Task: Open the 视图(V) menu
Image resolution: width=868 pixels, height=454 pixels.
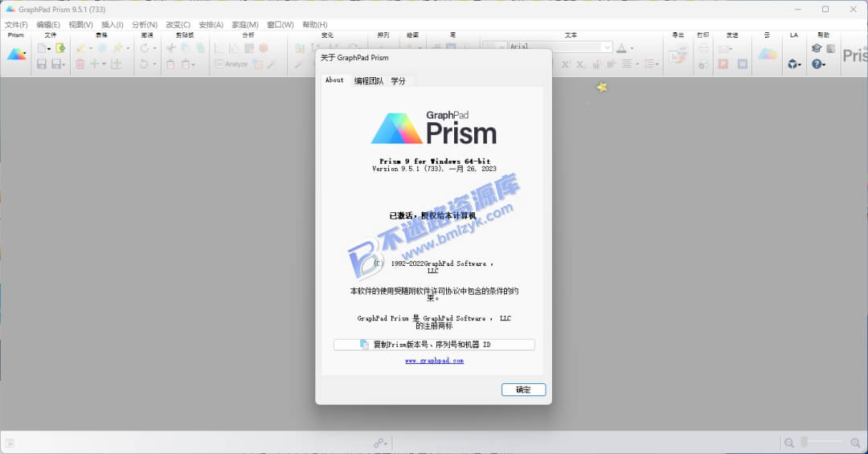Action: click(81, 24)
